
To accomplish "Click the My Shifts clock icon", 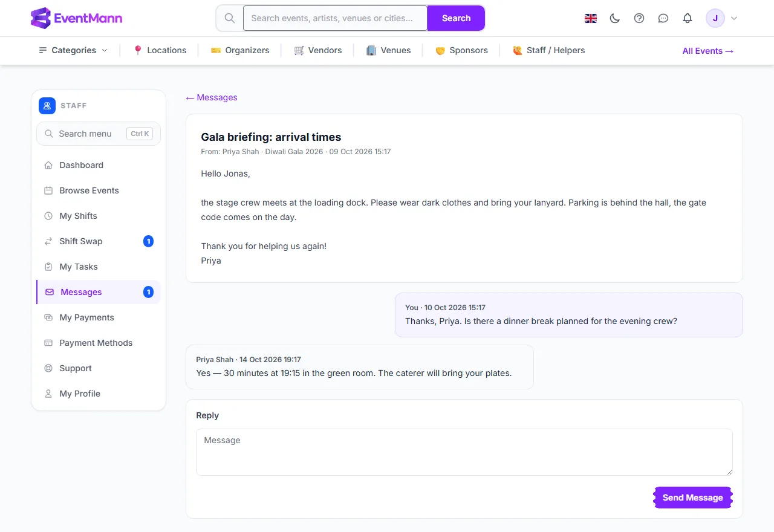I will tap(48, 216).
